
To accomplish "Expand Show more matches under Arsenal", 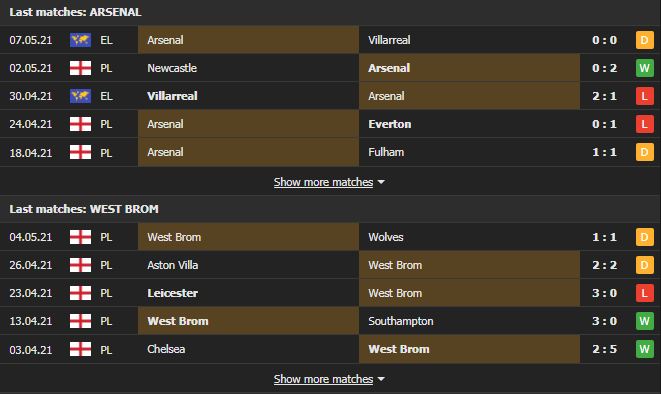I will 323,182.
